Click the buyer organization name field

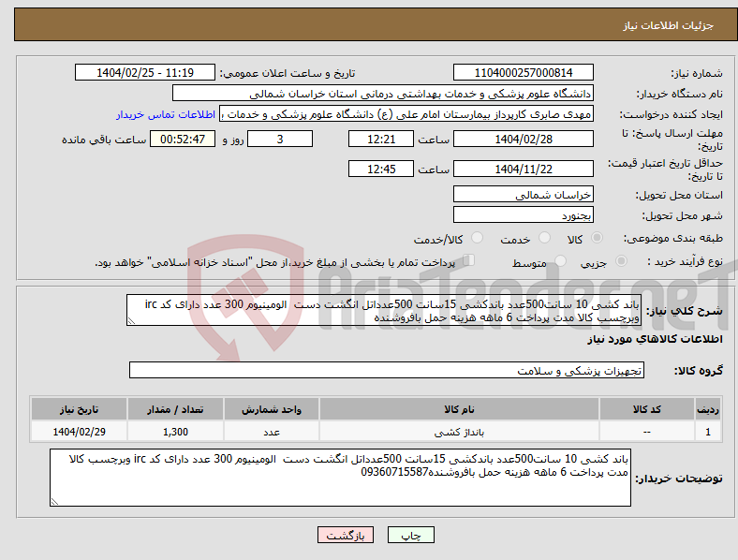383,93
